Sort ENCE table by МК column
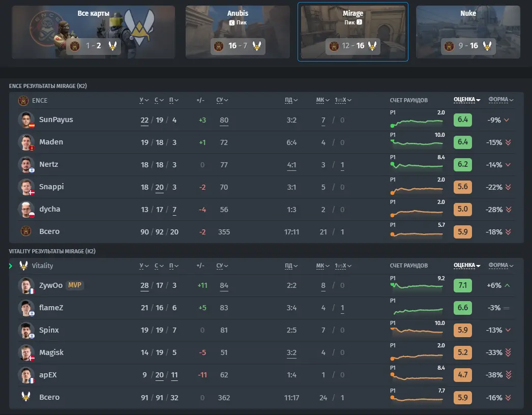 point(322,100)
